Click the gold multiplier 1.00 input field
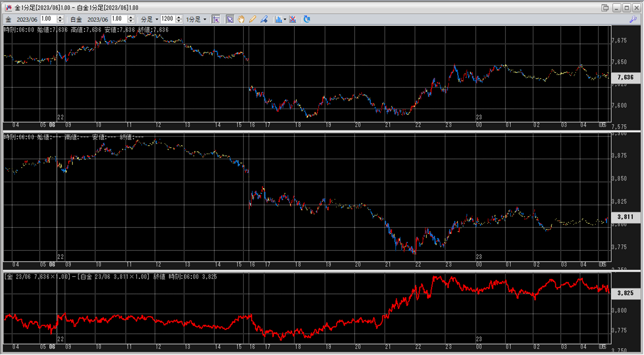The image size is (644, 355). pos(48,19)
